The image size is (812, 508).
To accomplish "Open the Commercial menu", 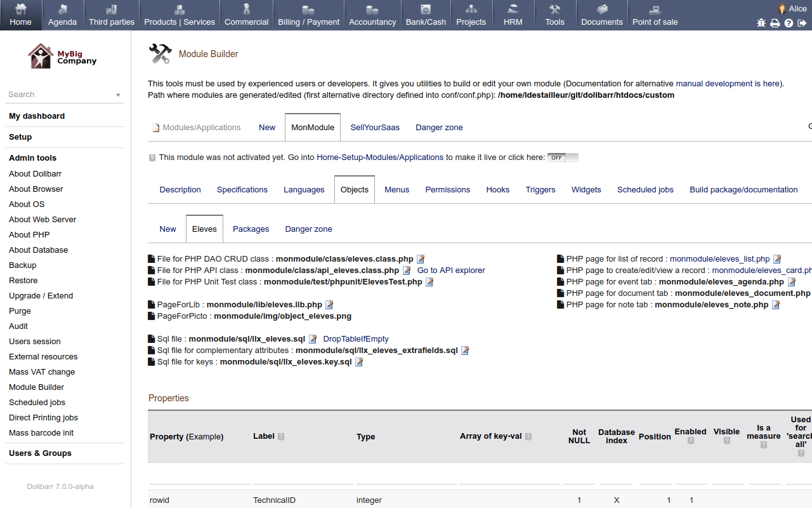I will tap(247, 15).
